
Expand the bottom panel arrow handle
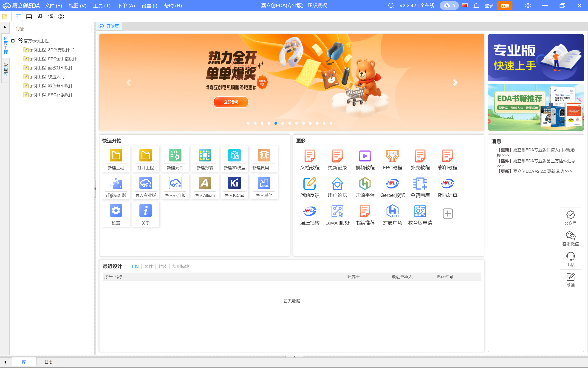294,356
